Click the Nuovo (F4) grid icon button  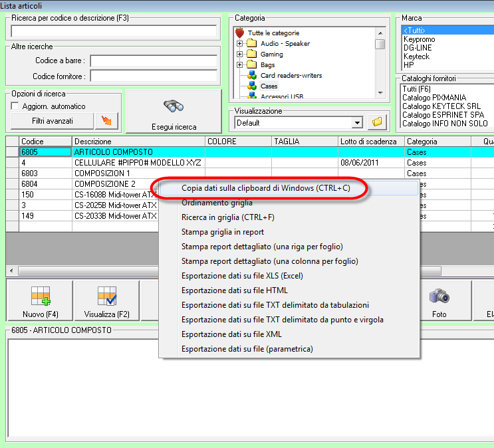41,301
